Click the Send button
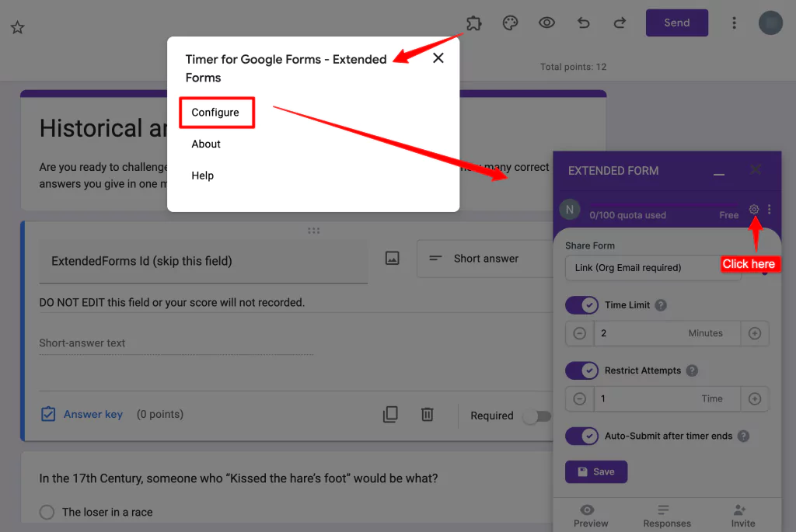Viewport: 796px width, 532px height. tap(676, 23)
